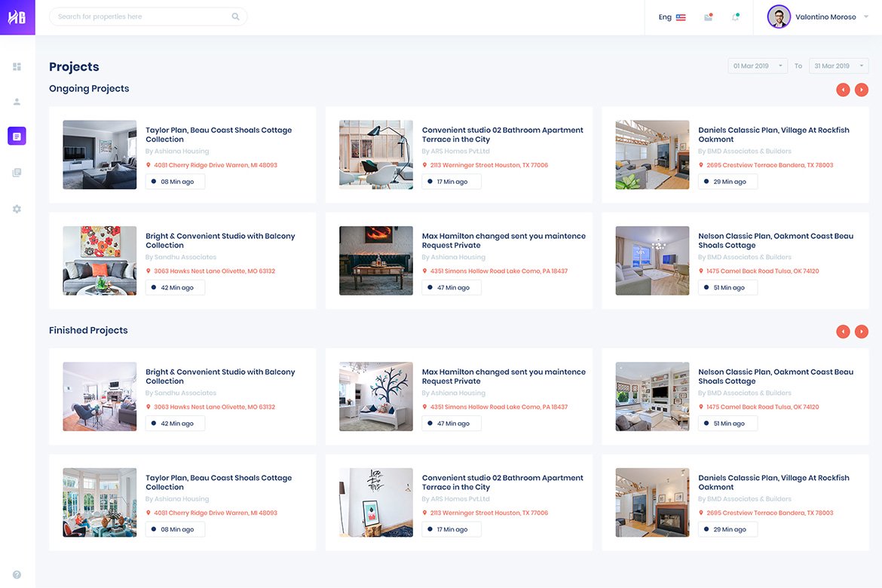This screenshot has height=588, width=882.
Task: Click the help question mark icon
Action: tap(17, 574)
